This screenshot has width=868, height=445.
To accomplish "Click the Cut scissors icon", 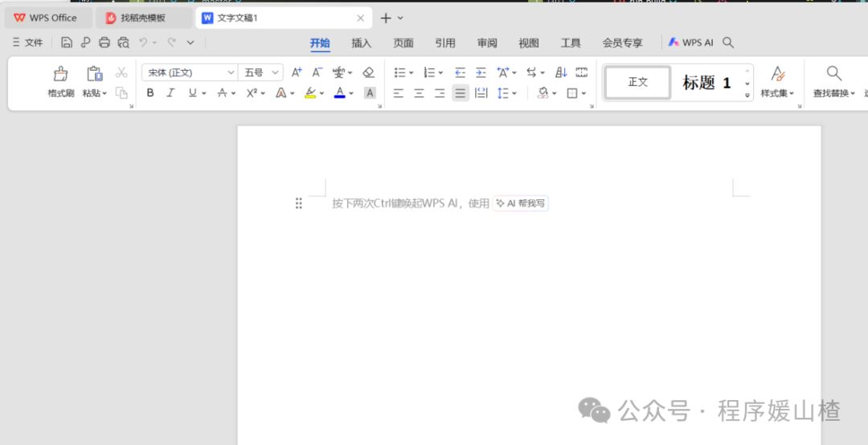I will [121, 72].
